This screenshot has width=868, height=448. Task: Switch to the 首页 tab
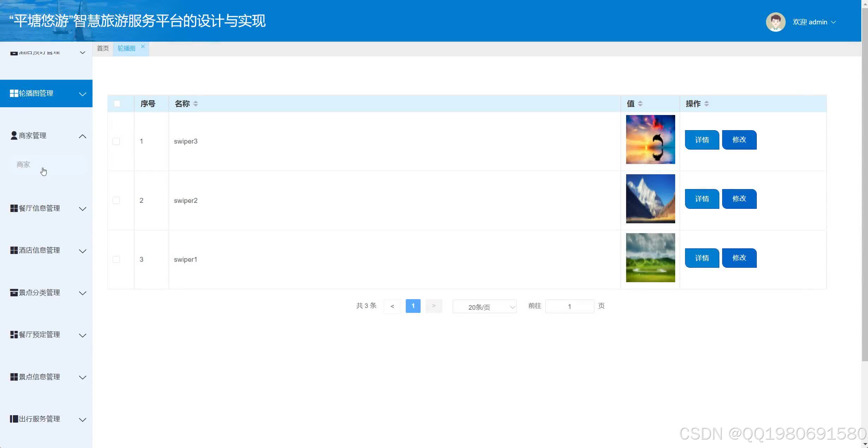103,49
